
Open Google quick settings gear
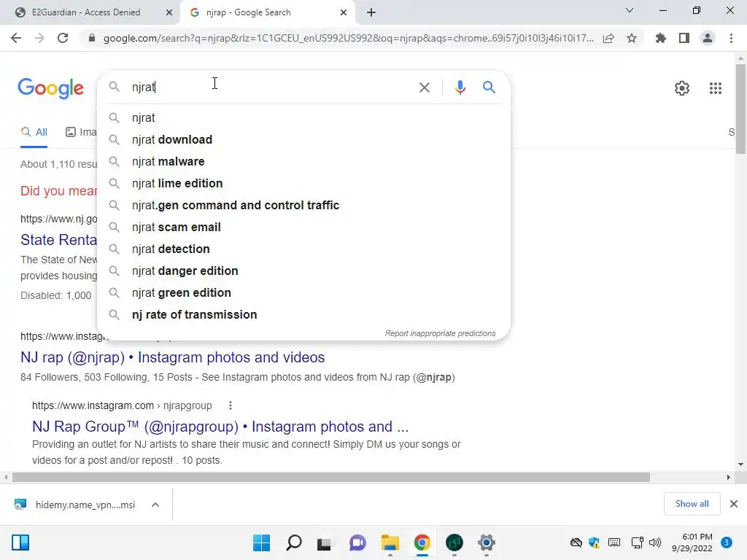click(682, 88)
